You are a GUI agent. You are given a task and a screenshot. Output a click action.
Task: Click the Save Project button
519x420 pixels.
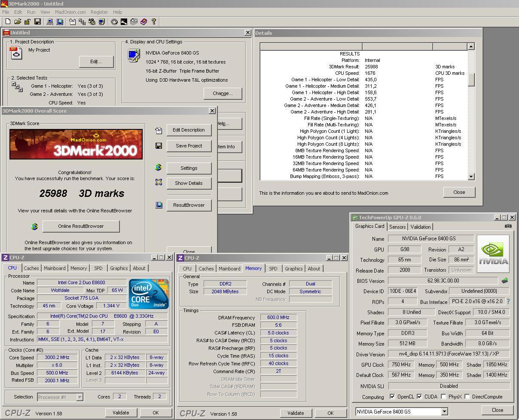coord(189,146)
